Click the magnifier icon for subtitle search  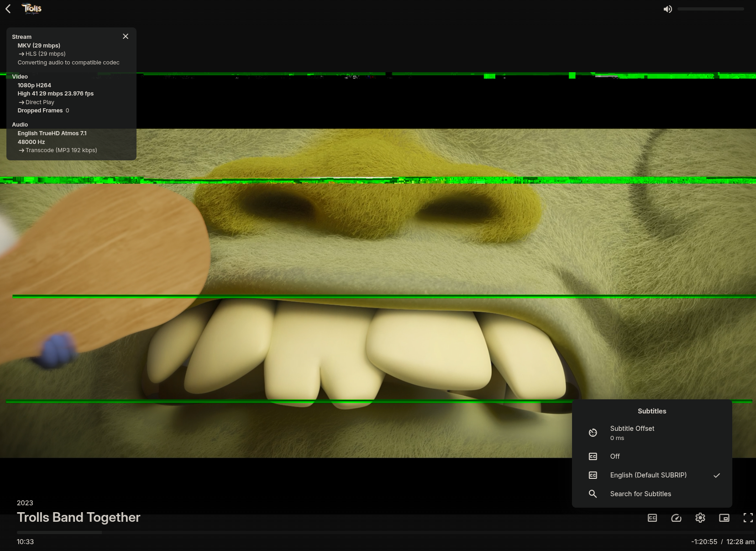point(593,494)
